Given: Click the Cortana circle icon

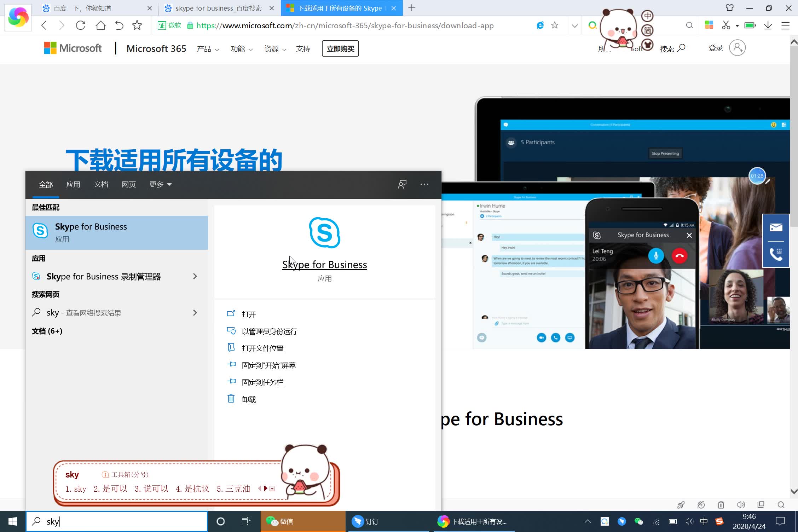Looking at the screenshot, I should point(221,521).
